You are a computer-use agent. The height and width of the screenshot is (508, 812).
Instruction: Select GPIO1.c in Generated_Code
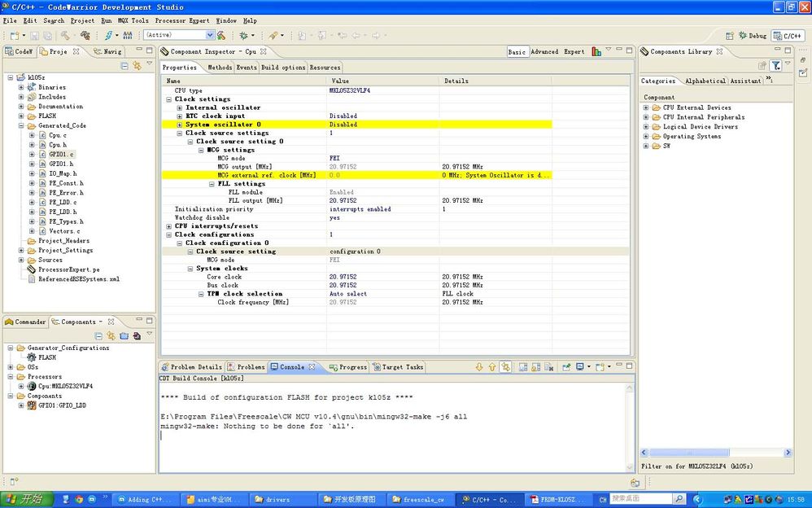61,155
